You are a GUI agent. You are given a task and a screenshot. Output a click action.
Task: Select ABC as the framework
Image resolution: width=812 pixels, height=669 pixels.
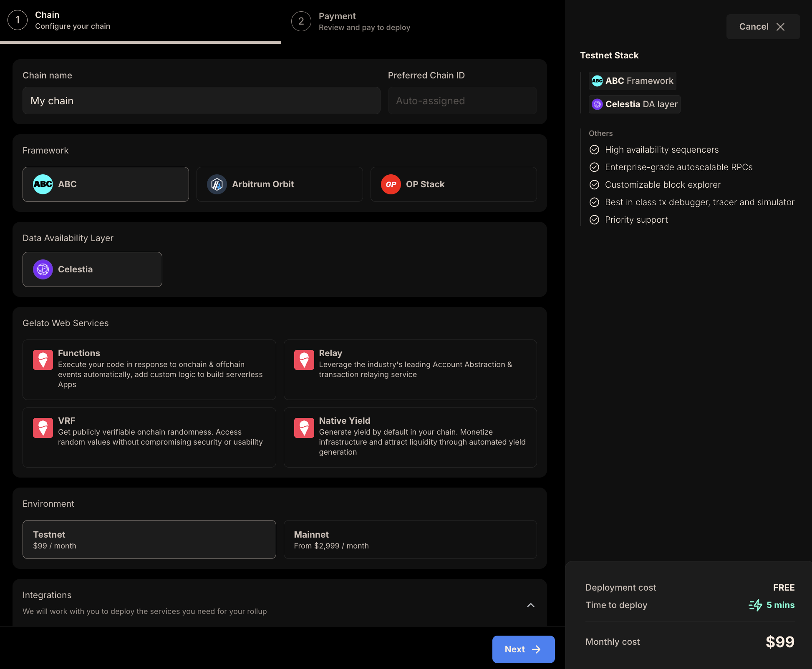point(106,184)
